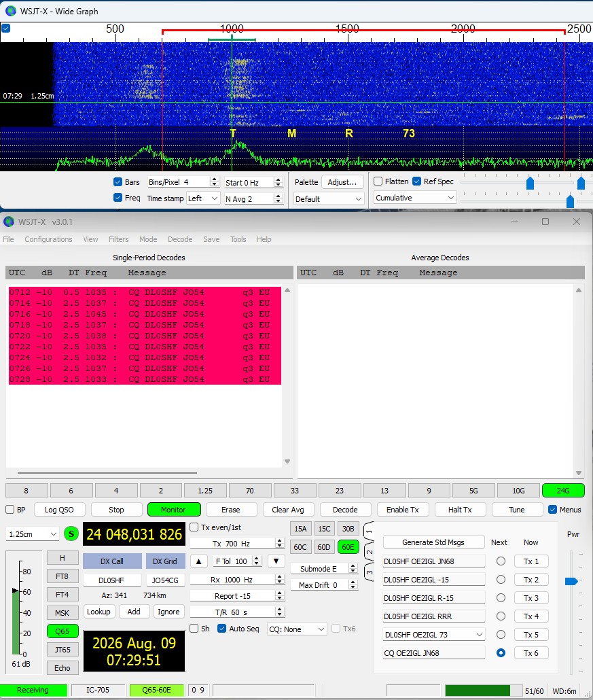Click the Log QSO button
This screenshot has width=593, height=700.
(59, 510)
